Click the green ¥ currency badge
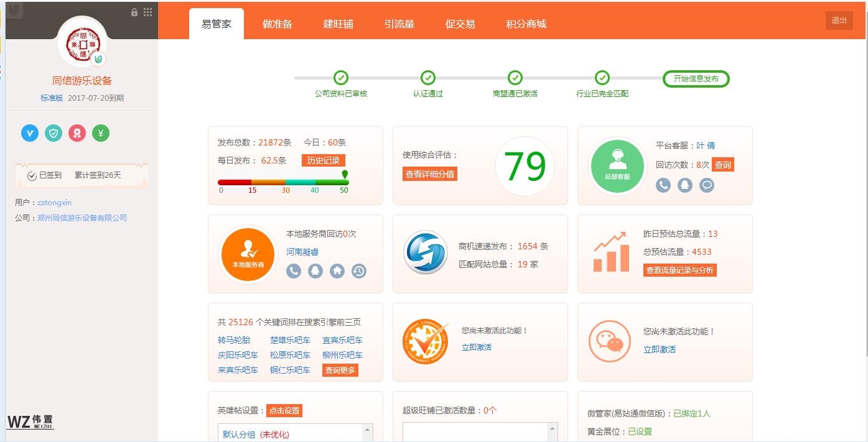 [x=100, y=133]
